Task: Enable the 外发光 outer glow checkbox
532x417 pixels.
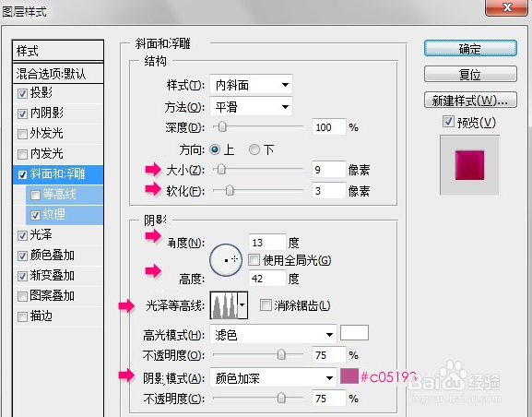Action: tap(22, 134)
